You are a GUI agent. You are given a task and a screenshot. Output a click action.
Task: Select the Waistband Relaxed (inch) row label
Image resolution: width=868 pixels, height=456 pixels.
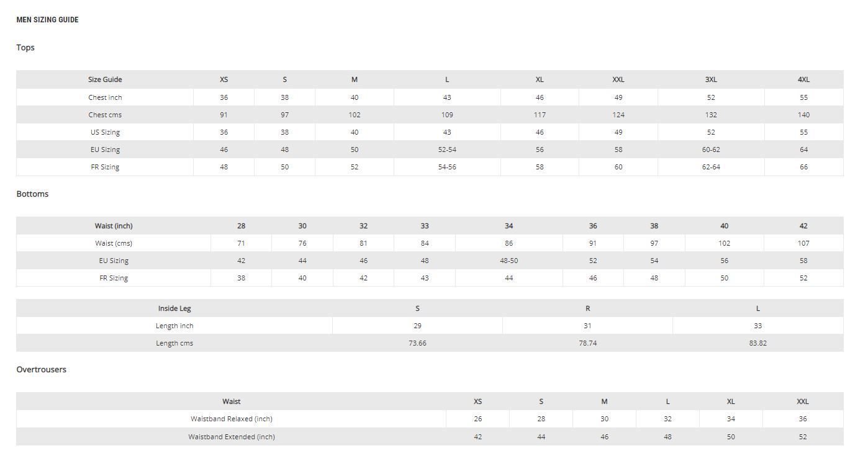coord(231,419)
